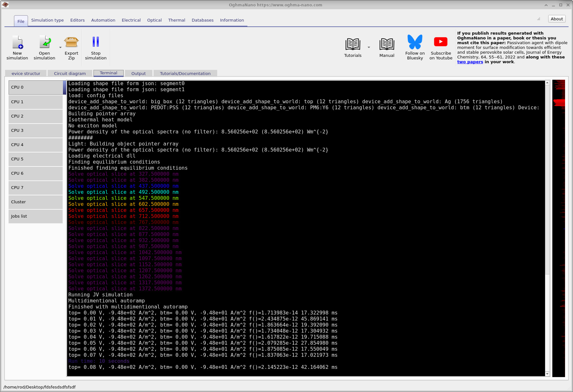Open the Jobs list panel

point(35,216)
